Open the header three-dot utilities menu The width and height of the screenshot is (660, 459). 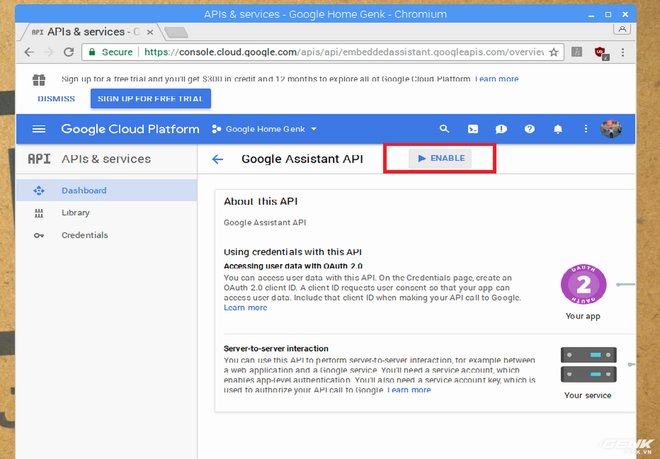coord(585,129)
